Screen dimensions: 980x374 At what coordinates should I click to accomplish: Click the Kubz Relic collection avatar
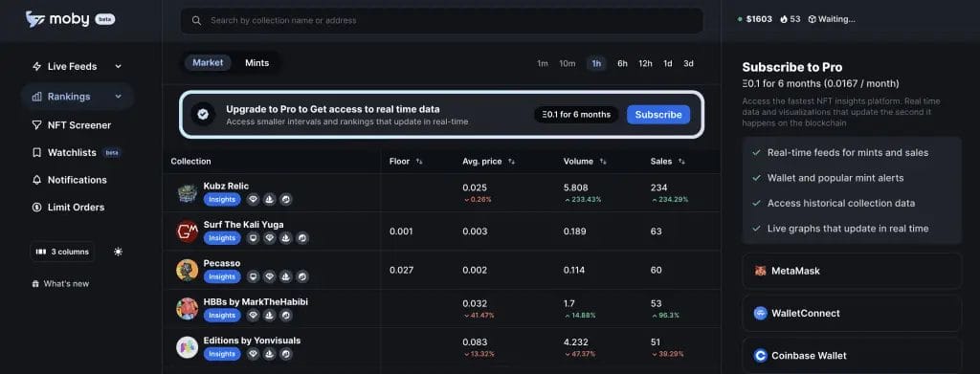[188, 193]
